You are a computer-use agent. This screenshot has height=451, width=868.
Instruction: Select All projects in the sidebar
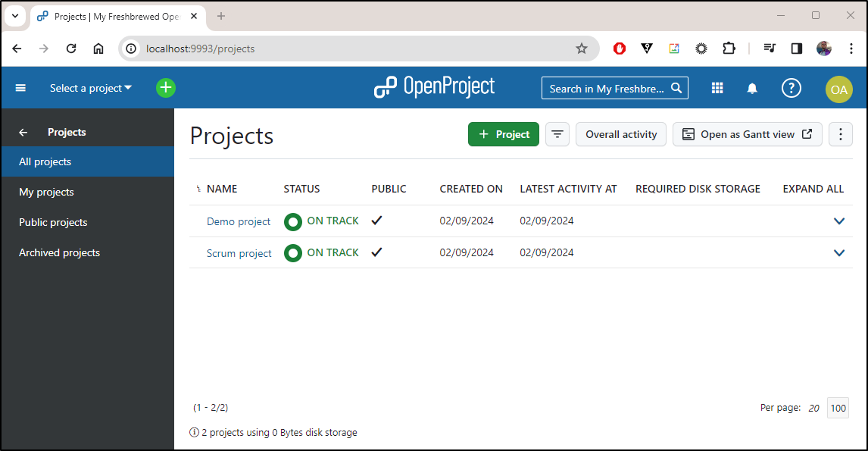point(88,161)
